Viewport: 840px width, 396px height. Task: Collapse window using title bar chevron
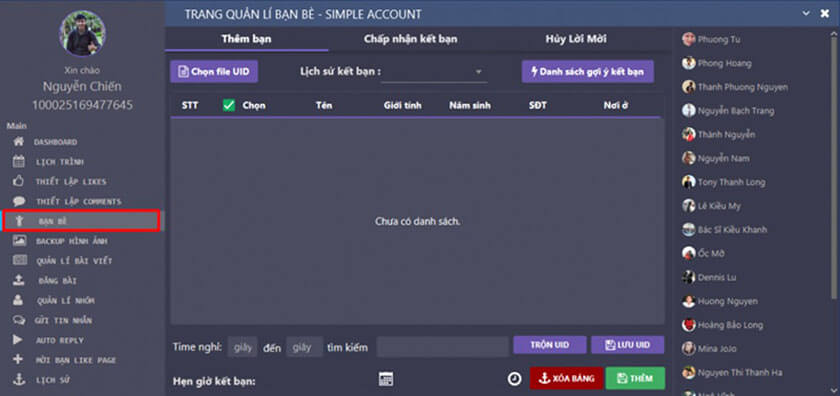pyautogui.click(x=806, y=13)
